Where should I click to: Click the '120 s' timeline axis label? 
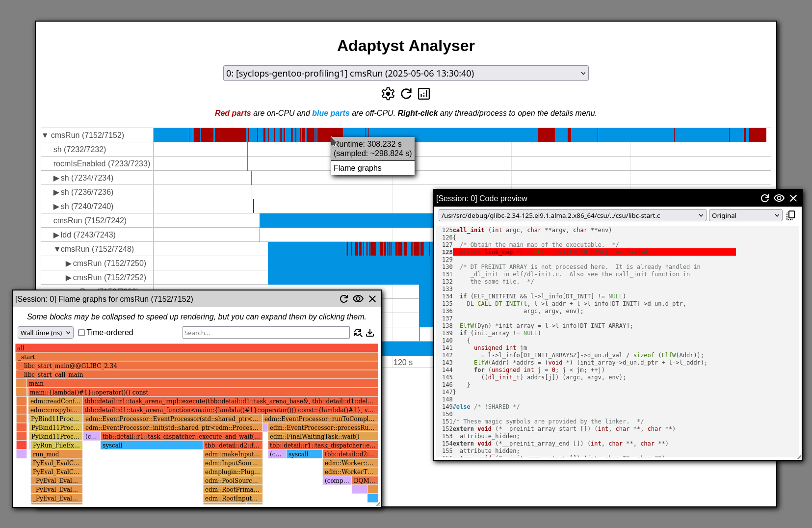(x=403, y=362)
